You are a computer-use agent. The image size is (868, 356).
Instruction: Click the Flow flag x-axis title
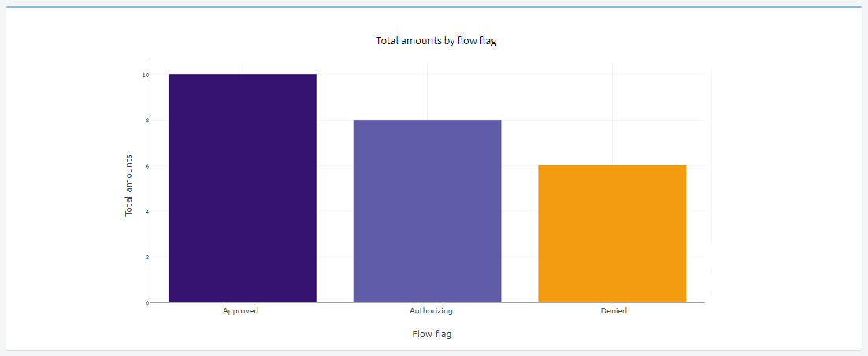[x=432, y=334]
